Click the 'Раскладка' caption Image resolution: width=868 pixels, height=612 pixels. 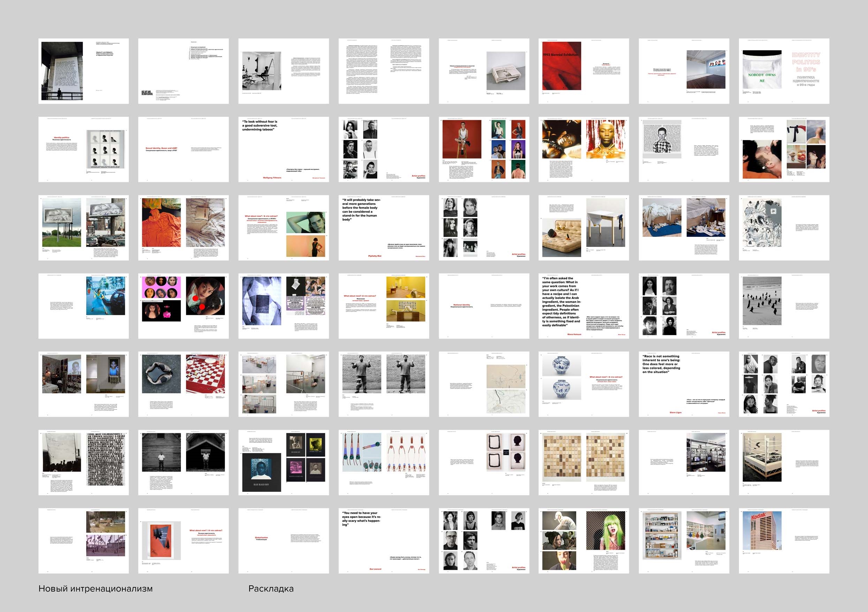[271, 589]
